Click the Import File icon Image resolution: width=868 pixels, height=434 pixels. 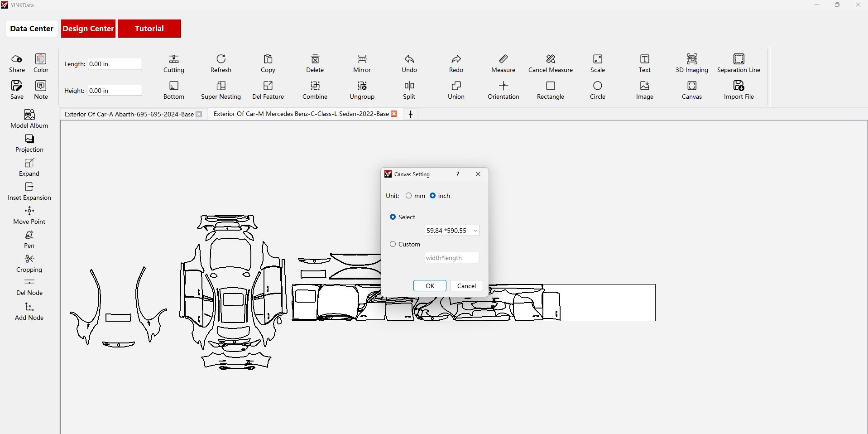(739, 86)
